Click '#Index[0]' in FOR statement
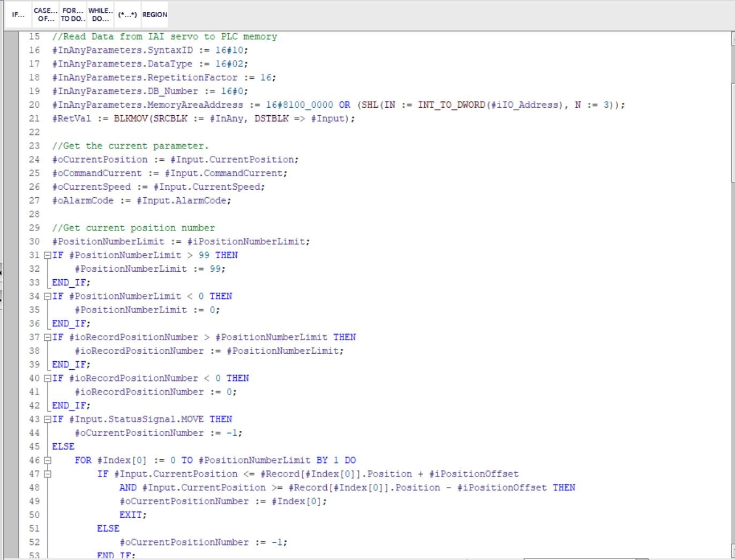735x560 pixels. 122,460
